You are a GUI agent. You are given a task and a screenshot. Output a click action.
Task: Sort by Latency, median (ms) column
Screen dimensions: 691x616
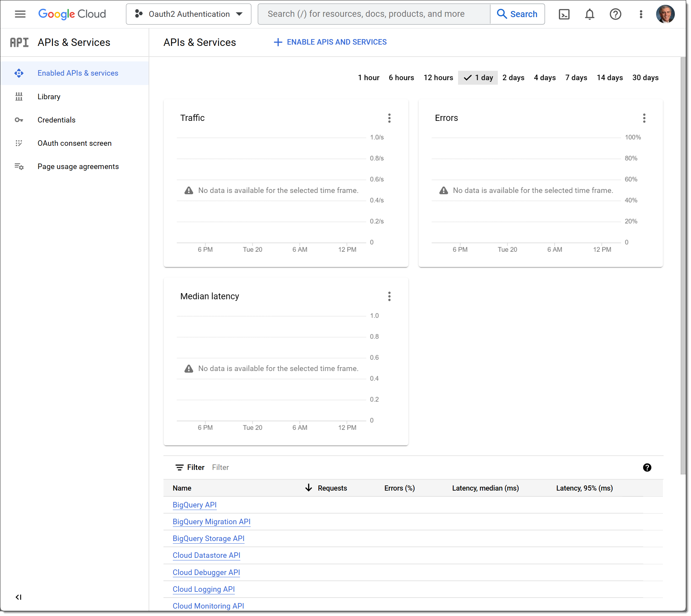coord(485,488)
